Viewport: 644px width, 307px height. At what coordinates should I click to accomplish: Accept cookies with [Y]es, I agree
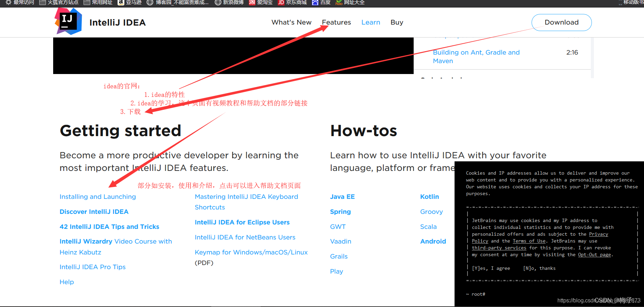(x=491, y=268)
